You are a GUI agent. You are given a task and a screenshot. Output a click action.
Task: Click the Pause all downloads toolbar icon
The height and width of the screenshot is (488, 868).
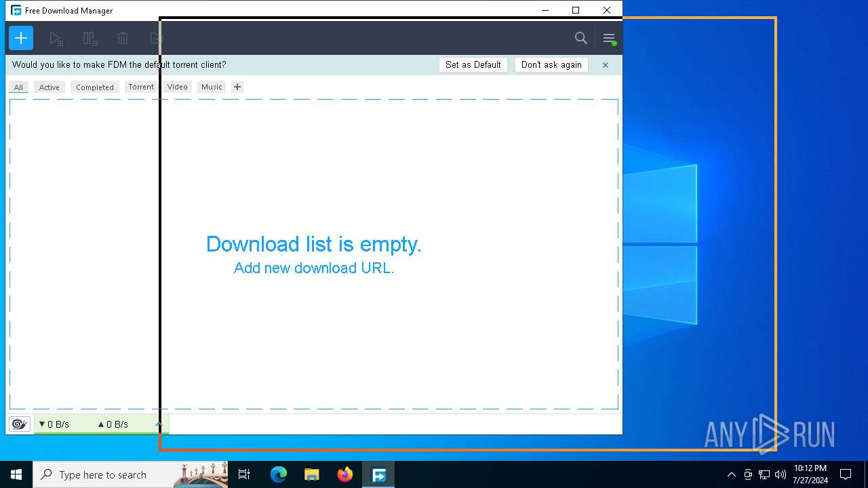90,39
